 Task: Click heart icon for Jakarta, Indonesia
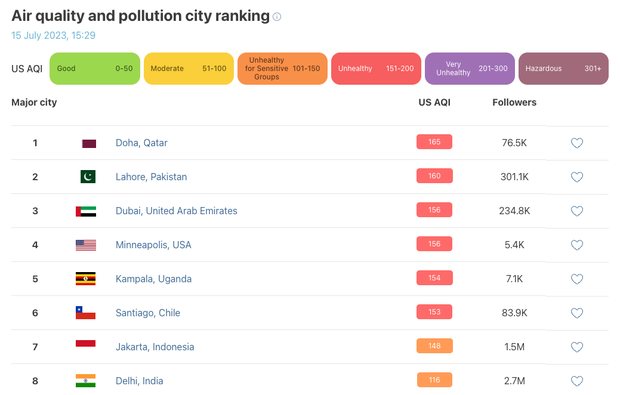[577, 347]
